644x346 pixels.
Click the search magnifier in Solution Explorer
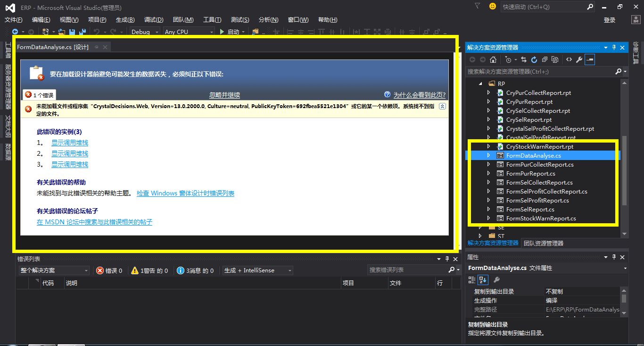click(x=619, y=71)
